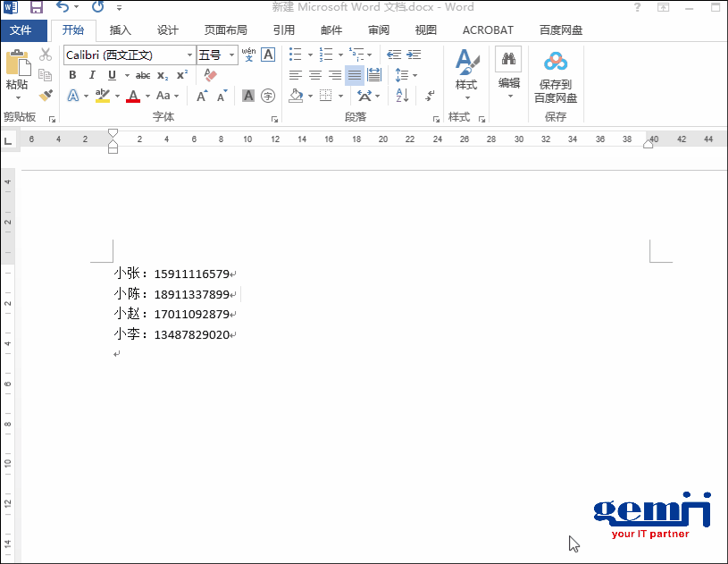Toggle Bold formatting
728x564 pixels.
pyautogui.click(x=72, y=75)
